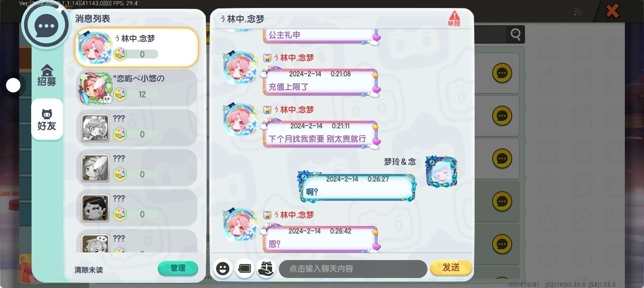The image size is (644, 288).
Task: Select the first ??? contact entry
Action: (x=137, y=128)
